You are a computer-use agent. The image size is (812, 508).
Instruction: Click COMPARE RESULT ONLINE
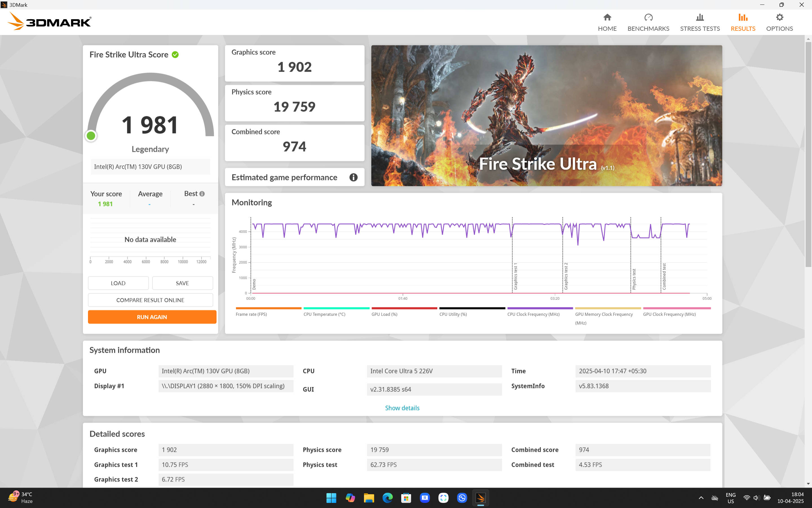pyautogui.click(x=150, y=300)
